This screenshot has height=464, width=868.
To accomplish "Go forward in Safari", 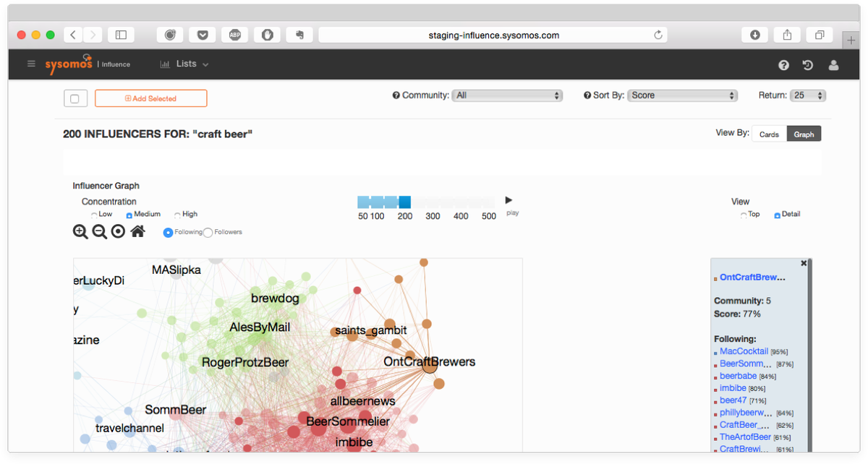I will point(93,35).
